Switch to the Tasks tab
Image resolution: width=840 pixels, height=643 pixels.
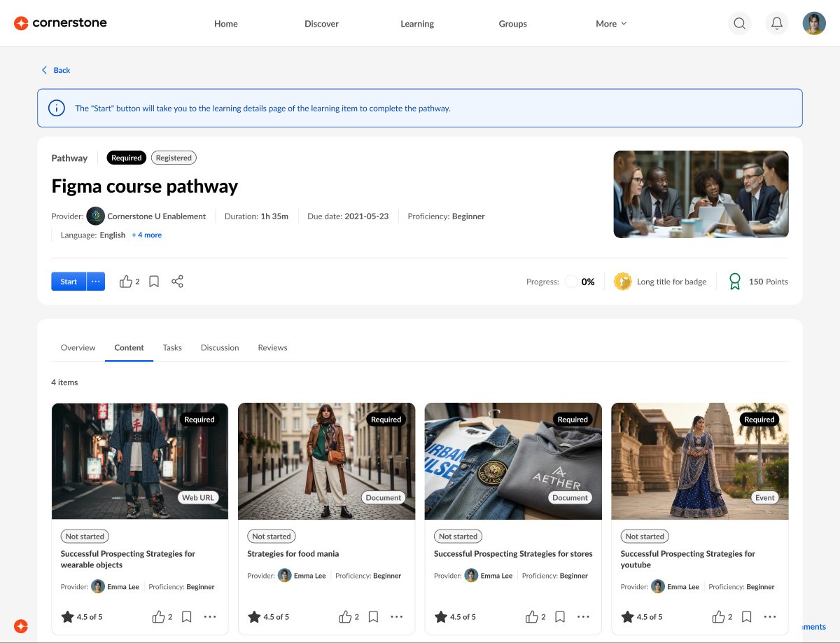click(172, 347)
